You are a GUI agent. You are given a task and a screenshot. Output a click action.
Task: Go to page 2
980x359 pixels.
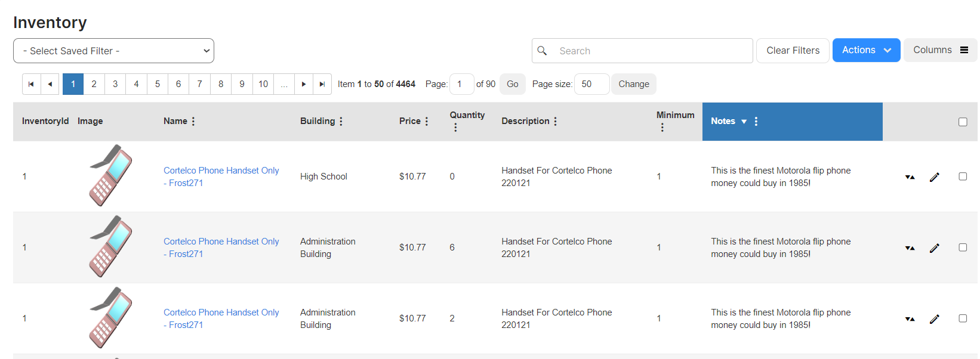coord(94,84)
